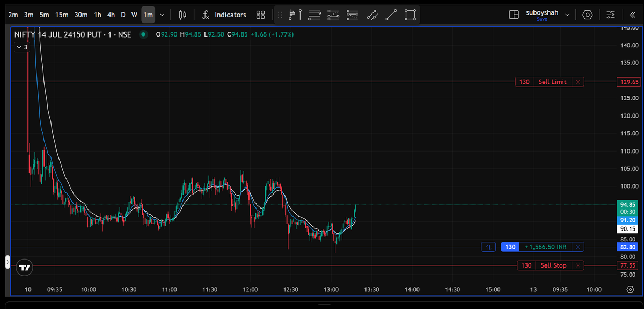Click the blue 130 position quantity

tap(510, 247)
